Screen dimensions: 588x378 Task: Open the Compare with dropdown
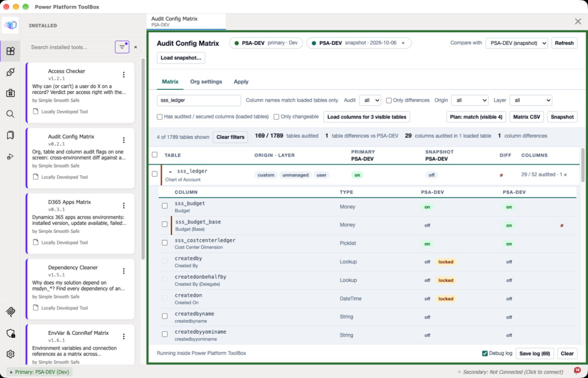point(516,43)
